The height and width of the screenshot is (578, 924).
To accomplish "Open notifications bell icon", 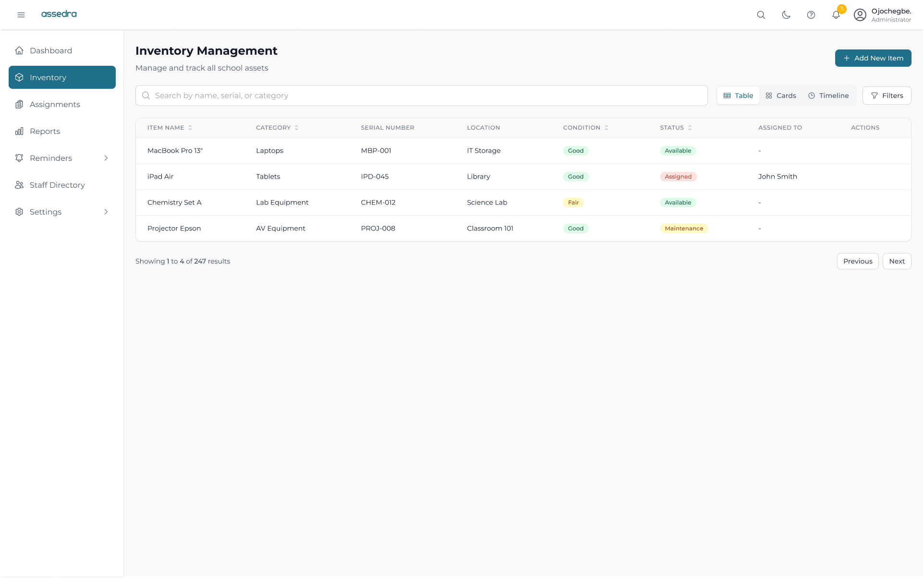I will coord(836,15).
